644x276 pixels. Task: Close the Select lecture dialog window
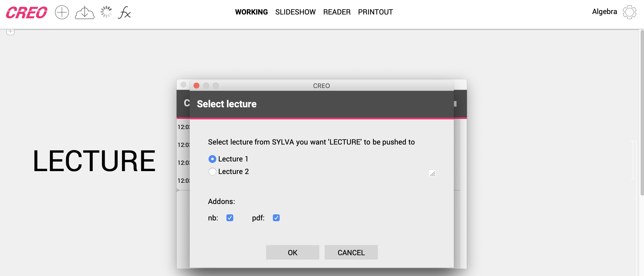(196, 86)
